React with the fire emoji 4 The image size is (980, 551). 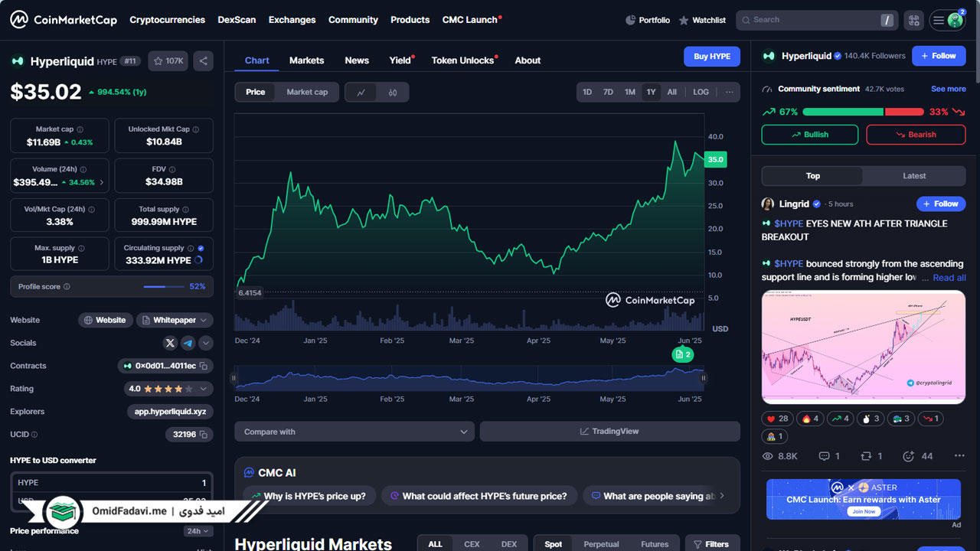coord(810,419)
